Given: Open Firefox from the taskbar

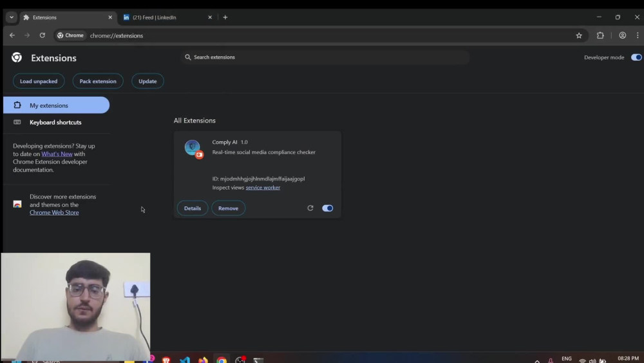Looking at the screenshot, I should 204,360.
